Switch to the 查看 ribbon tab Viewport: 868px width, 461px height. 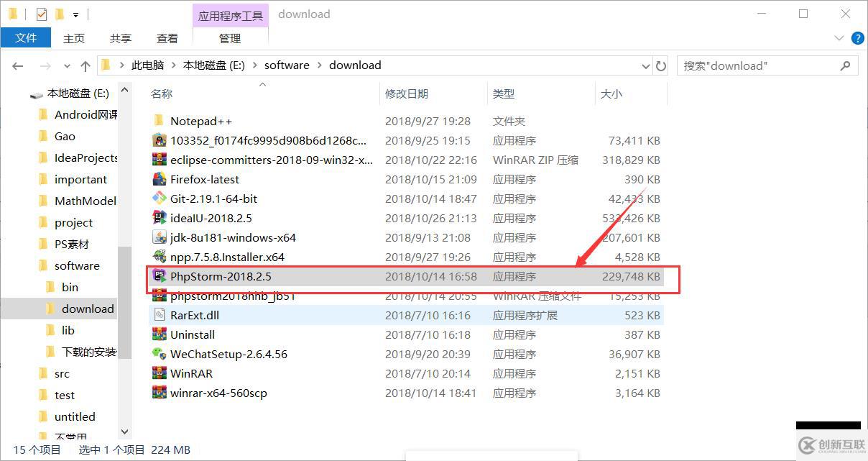pos(167,38)
